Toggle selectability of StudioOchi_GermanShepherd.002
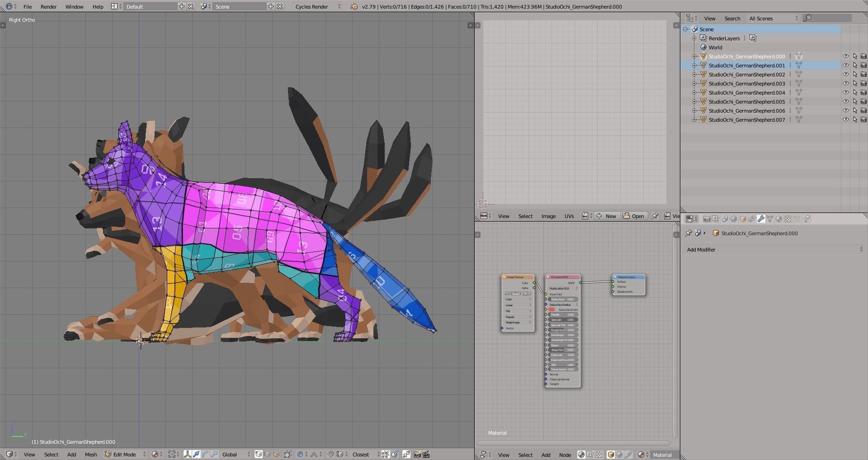The width and height of the screenshot is (868, 460). (855, 75)
